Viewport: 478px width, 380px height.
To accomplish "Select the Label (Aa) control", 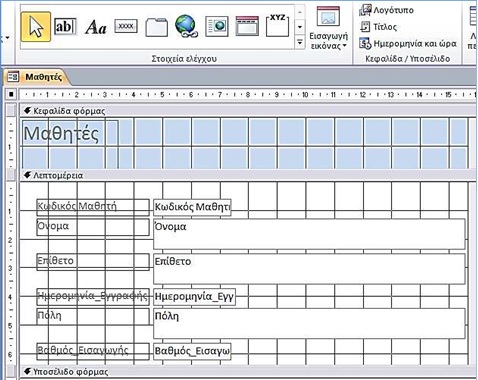I will click(x=96, y=27).
